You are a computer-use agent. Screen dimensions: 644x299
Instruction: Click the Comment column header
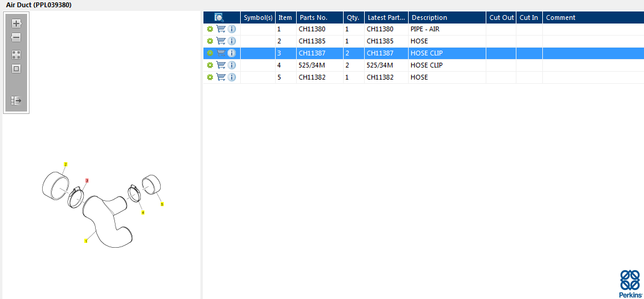pyautogui.click(x=593, y=17)
